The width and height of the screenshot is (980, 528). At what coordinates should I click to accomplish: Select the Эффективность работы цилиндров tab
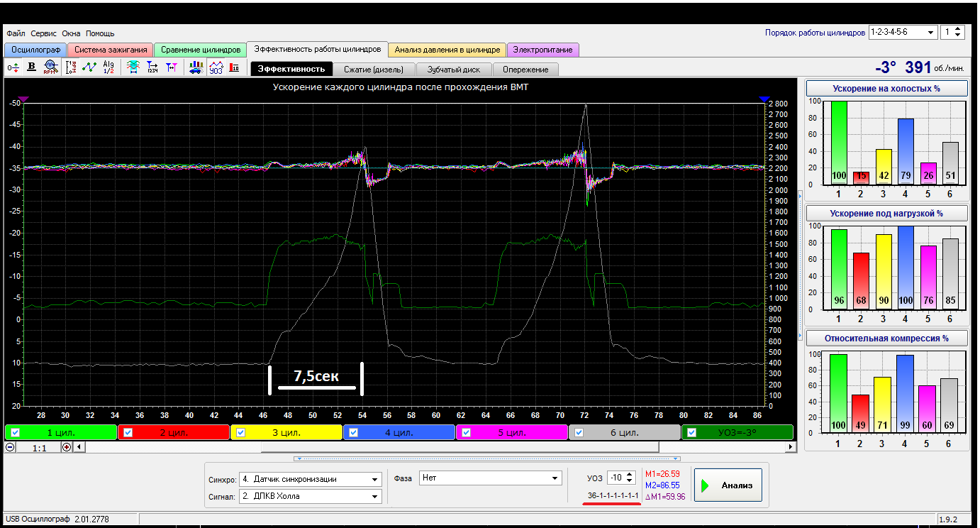pos(318,49)
